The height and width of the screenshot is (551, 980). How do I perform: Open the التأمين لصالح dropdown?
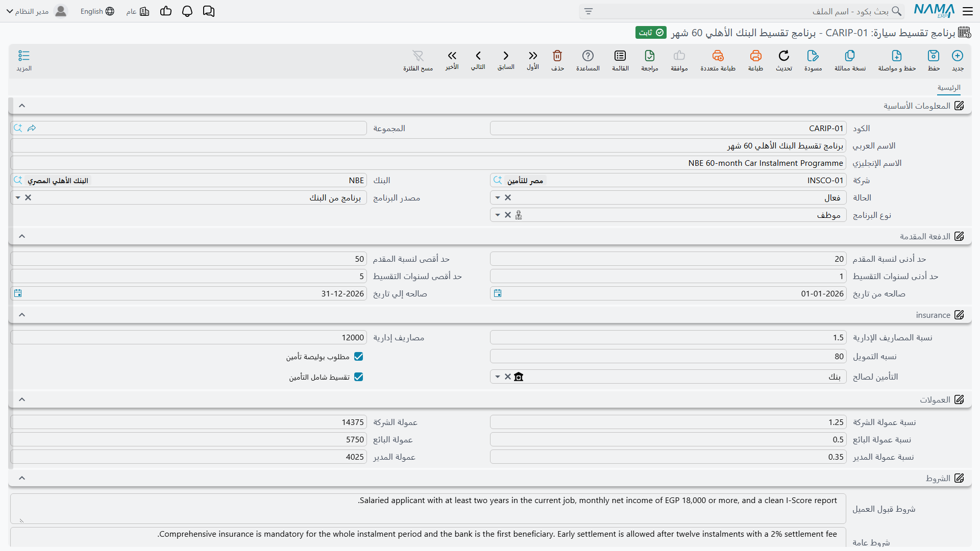tap(498, 377)
